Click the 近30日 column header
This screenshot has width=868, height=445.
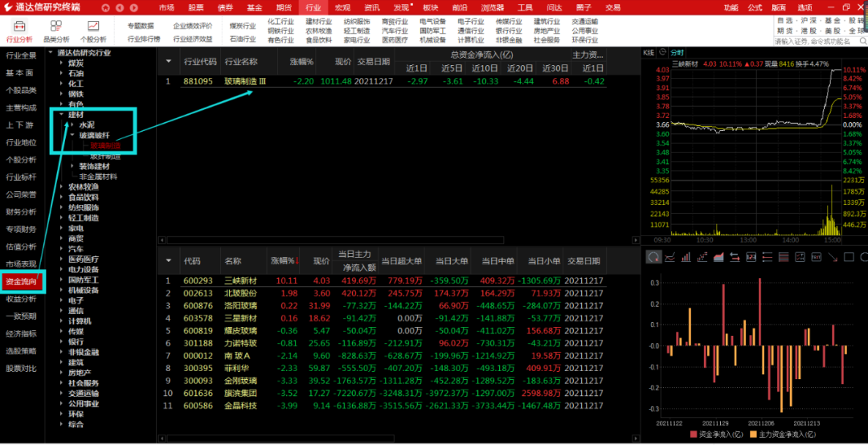point(555,68)
